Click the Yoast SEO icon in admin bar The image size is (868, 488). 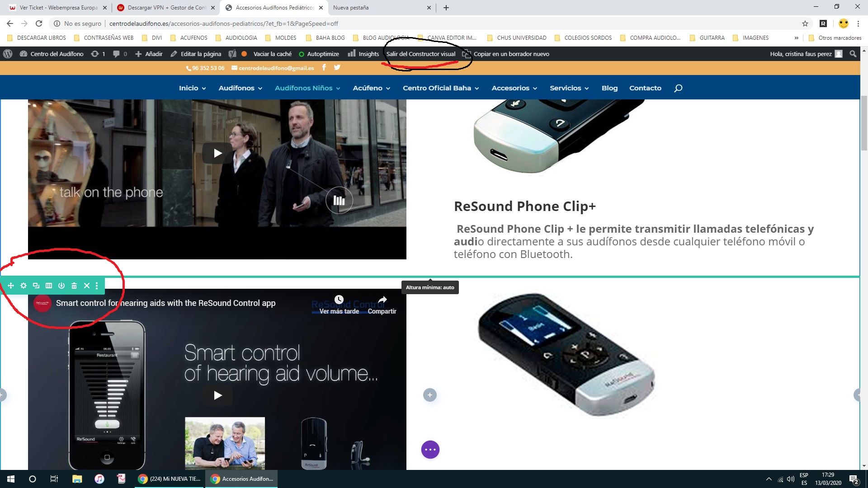pyautogui.click(x=232, y=54)
